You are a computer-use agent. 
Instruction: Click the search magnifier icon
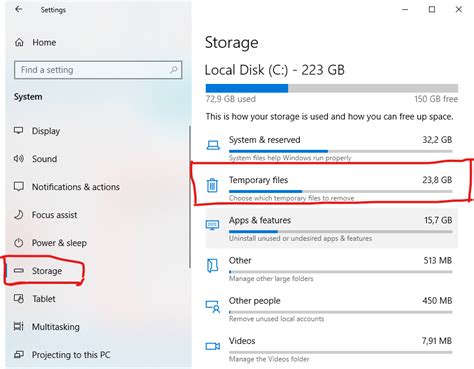[173, 70]
